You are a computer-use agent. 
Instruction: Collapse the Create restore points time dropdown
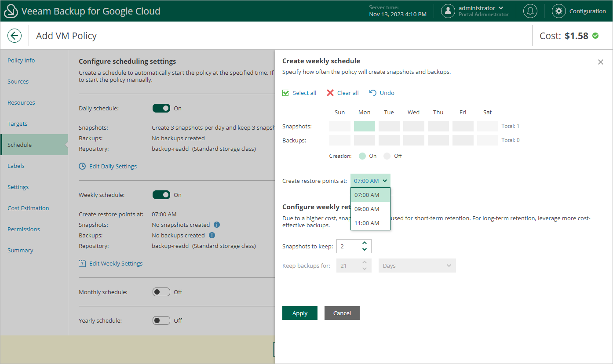[370, 181]
